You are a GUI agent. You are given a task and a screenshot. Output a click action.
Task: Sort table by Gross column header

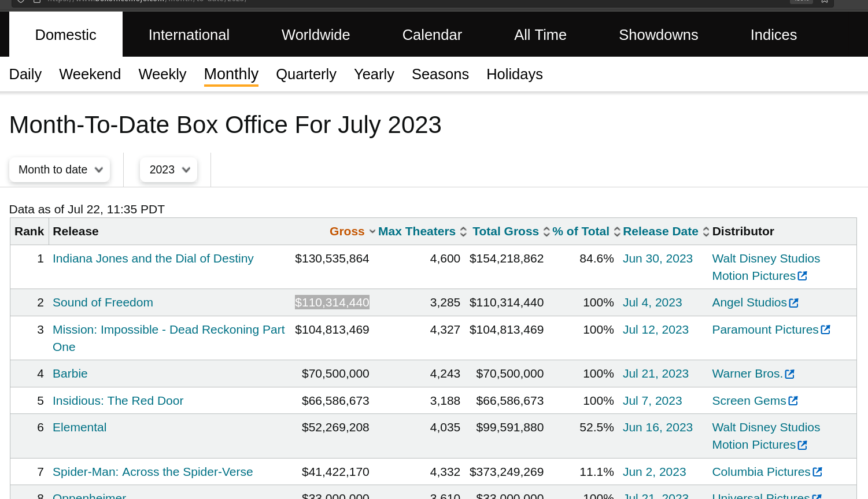click(347, 231)
